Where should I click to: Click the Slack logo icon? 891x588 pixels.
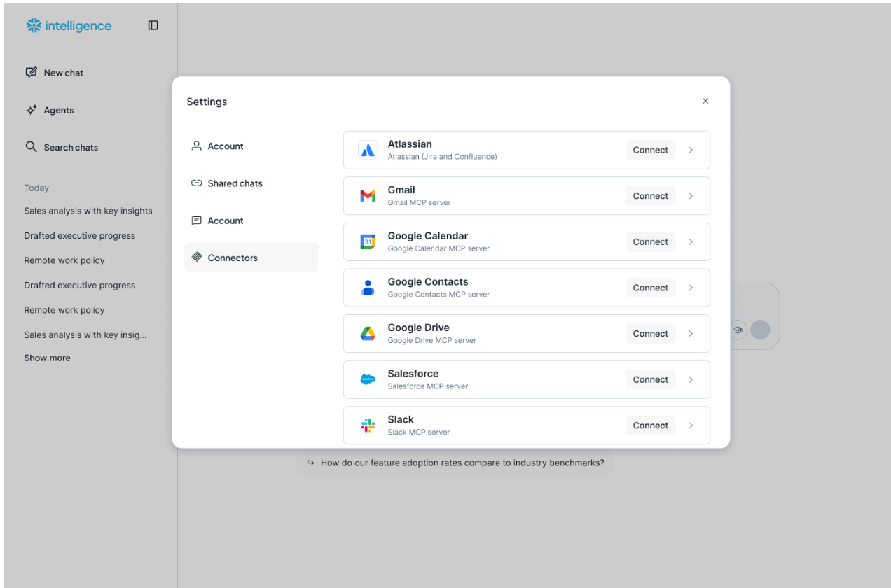368,426
